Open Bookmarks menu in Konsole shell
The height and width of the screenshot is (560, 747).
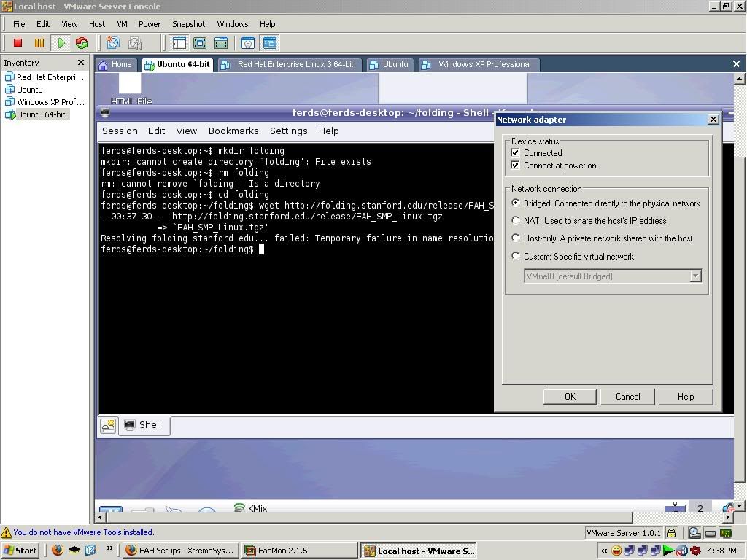[233, 131]
